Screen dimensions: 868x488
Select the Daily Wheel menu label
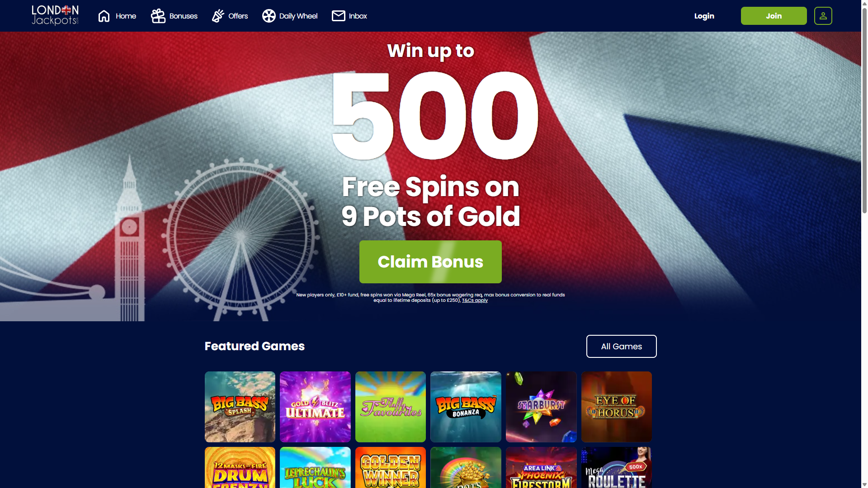point(298,16)
